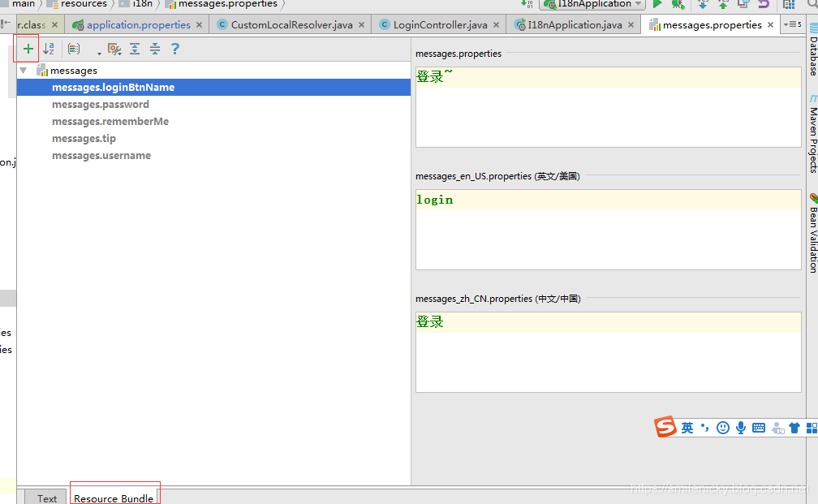Click the purple revert arrow icon
Image resolution: width=818 pixels, height=504 pixels.
tap(763, 4)
